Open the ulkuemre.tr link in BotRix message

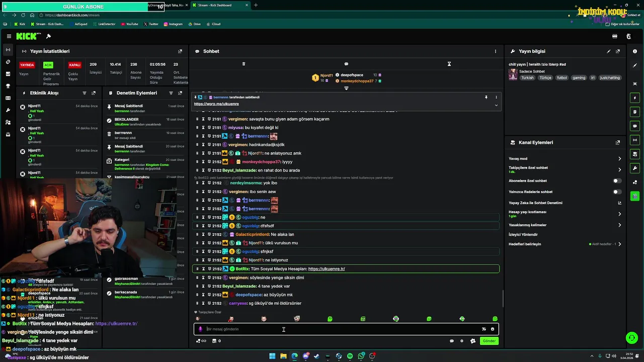(x=327, y=269)
